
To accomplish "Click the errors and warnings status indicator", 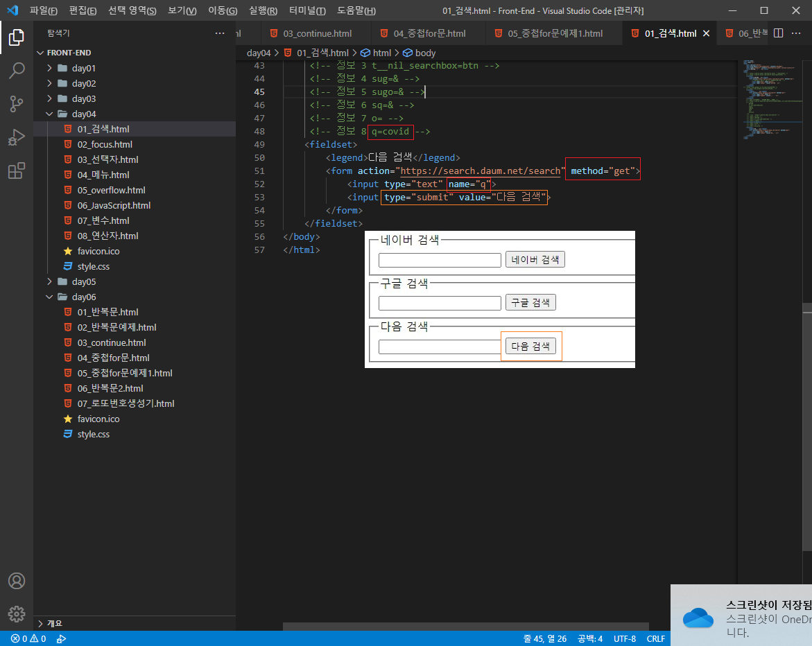I will click(x=28, y=639).
